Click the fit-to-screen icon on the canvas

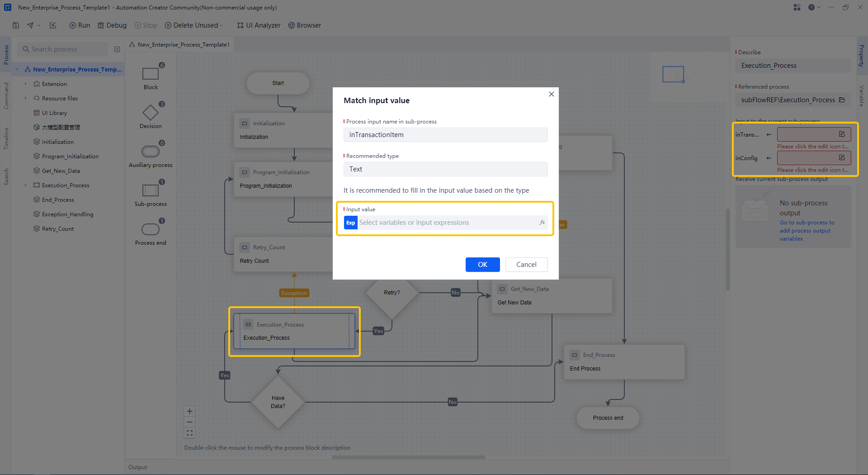click(189, 433)
